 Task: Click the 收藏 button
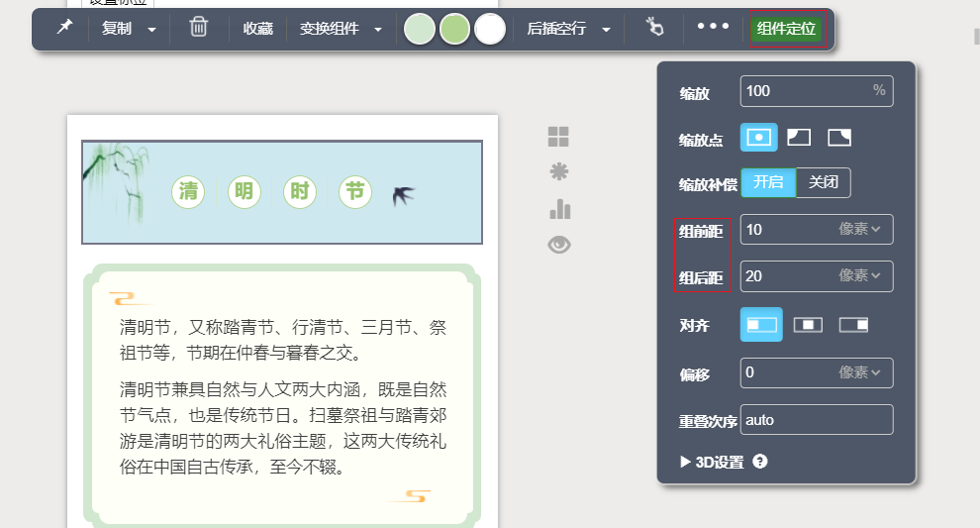pos(258,28)
